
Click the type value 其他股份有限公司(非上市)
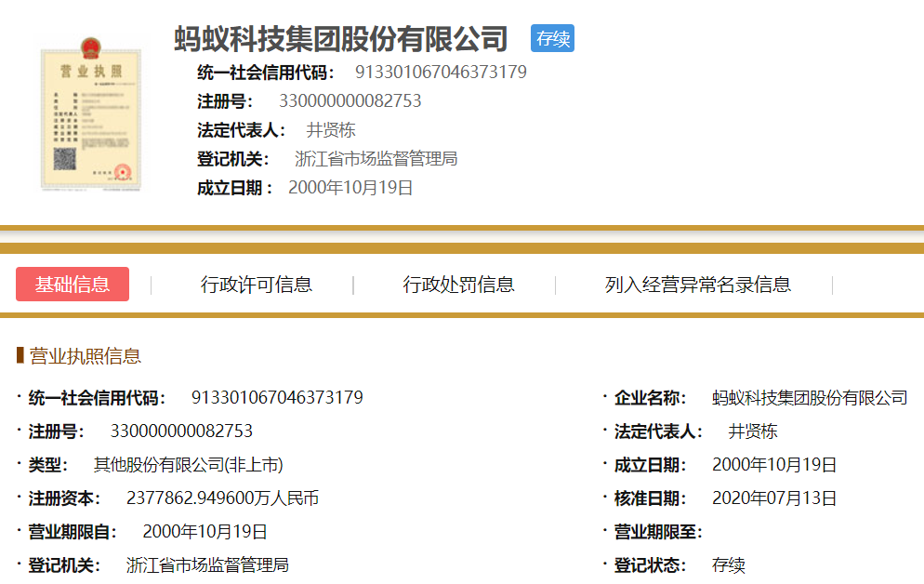tap(188, 464)
